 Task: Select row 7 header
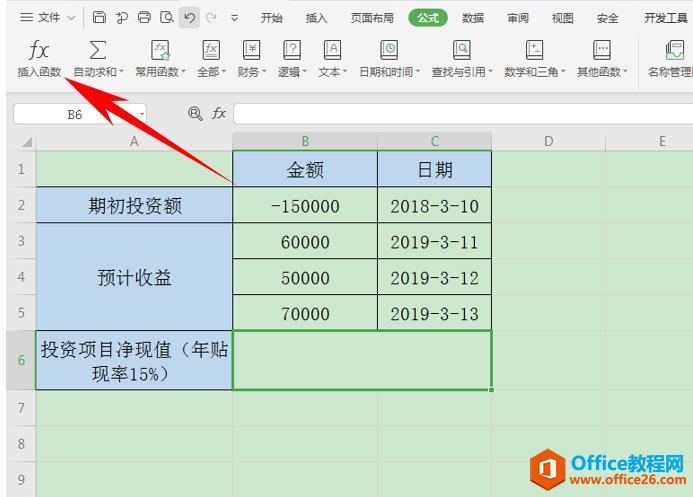[x=21, y=408]
